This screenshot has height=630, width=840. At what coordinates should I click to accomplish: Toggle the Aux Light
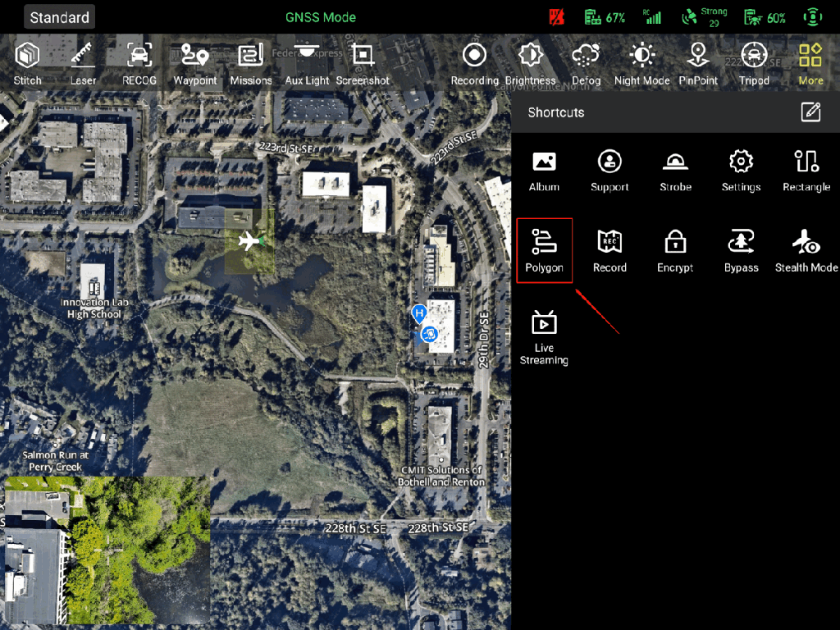pos(307,64)
